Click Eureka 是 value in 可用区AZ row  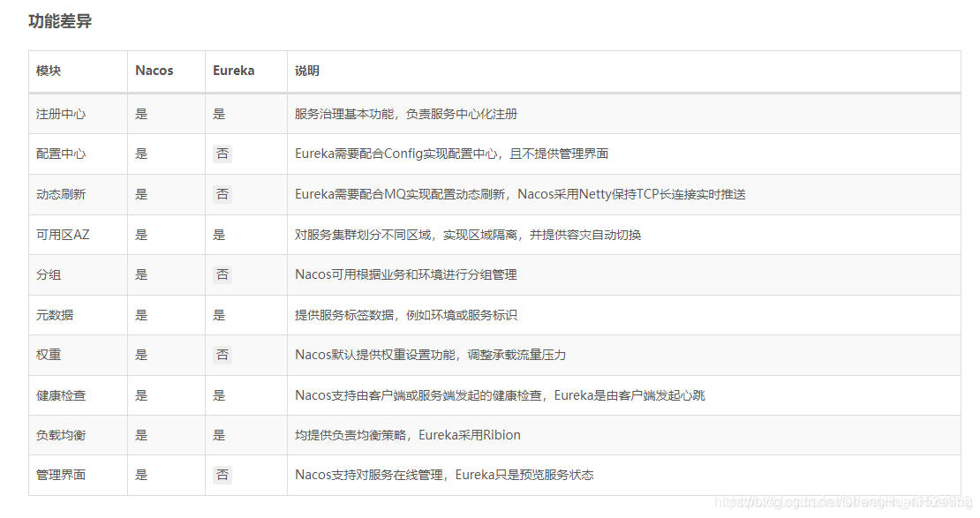click(219, 235)
